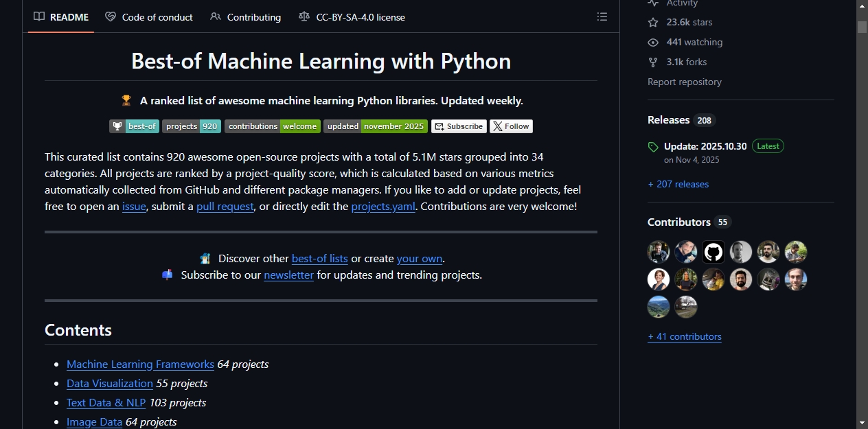Screen dimensions: 868x429
Task: Open the your own link
Action: 420,258
